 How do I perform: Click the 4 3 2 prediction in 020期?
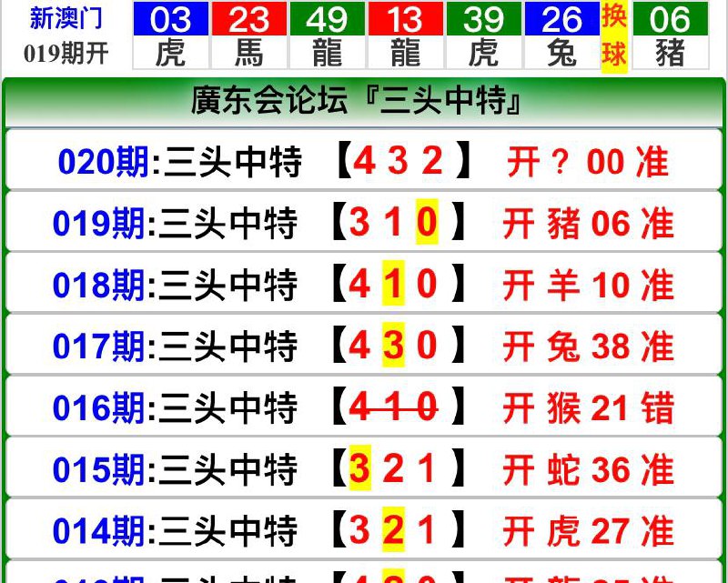pos(398,161)
